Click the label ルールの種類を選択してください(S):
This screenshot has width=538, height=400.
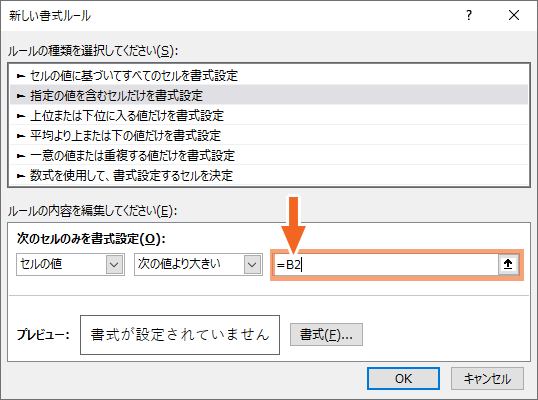93,51
